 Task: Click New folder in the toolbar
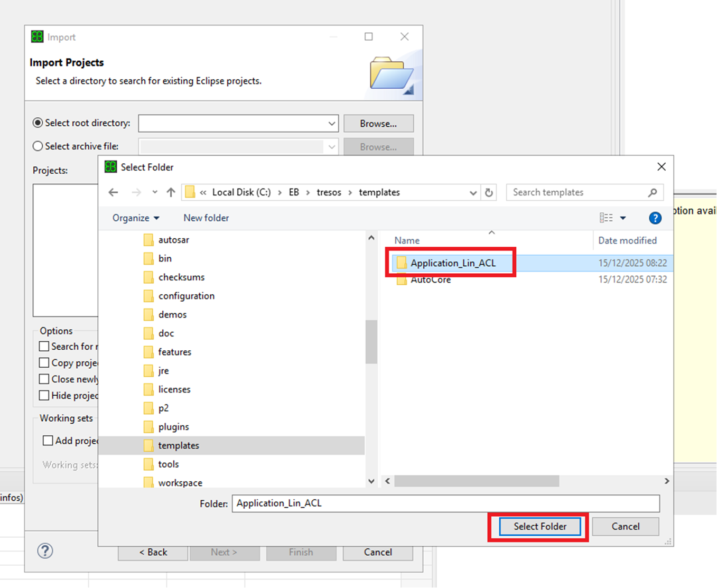(206, 218)
